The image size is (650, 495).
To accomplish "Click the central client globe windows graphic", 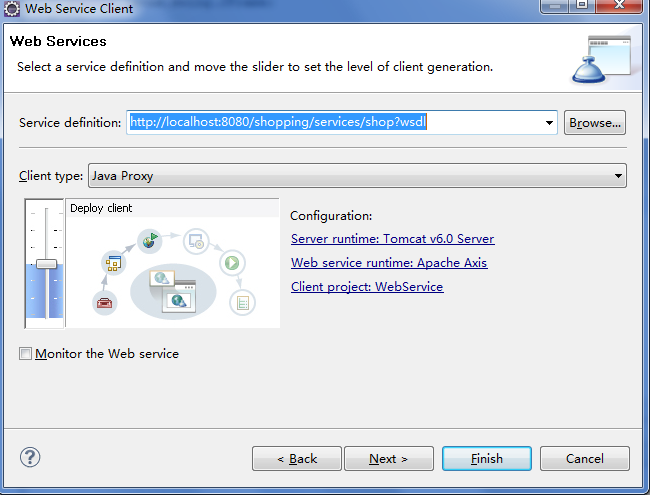I will (x=173, y=291).
